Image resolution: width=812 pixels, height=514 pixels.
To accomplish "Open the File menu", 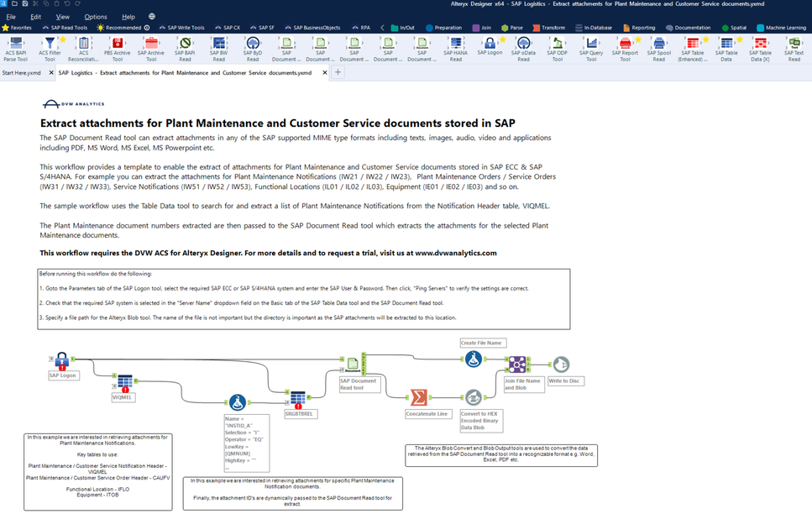I will pos(11,17).
